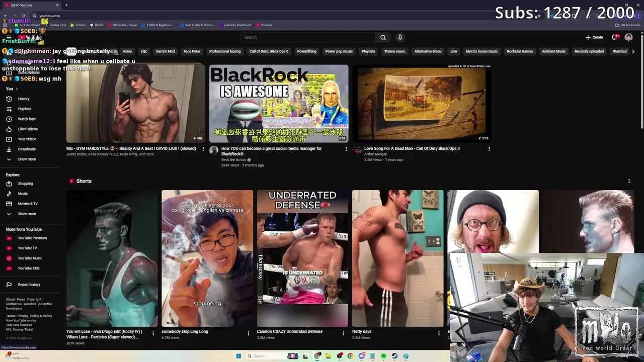This screenshot has width=644, height=362.
Task: Open Downloads in the sidebar
Action: point(31,149)
